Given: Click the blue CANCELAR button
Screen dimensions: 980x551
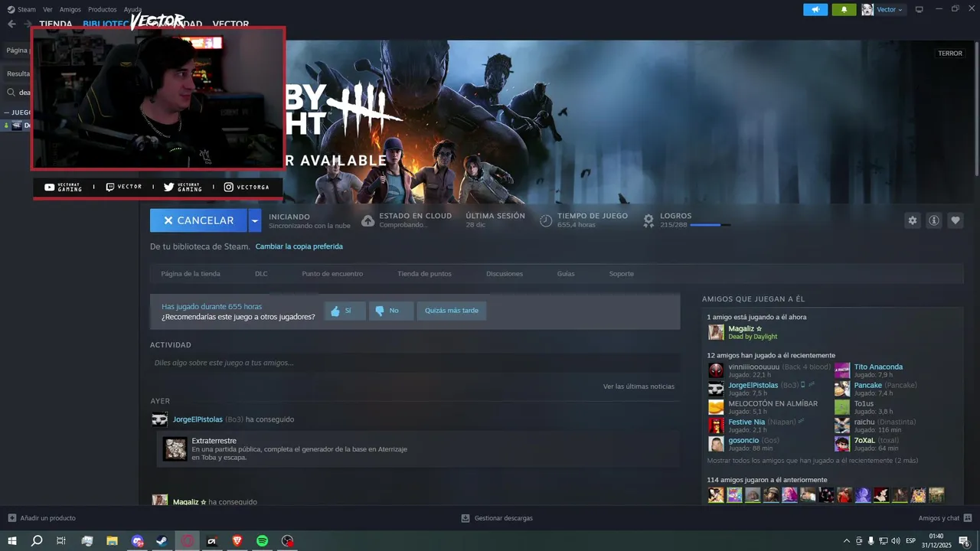Looking at the screenshot, I should [x=198, y=220].
